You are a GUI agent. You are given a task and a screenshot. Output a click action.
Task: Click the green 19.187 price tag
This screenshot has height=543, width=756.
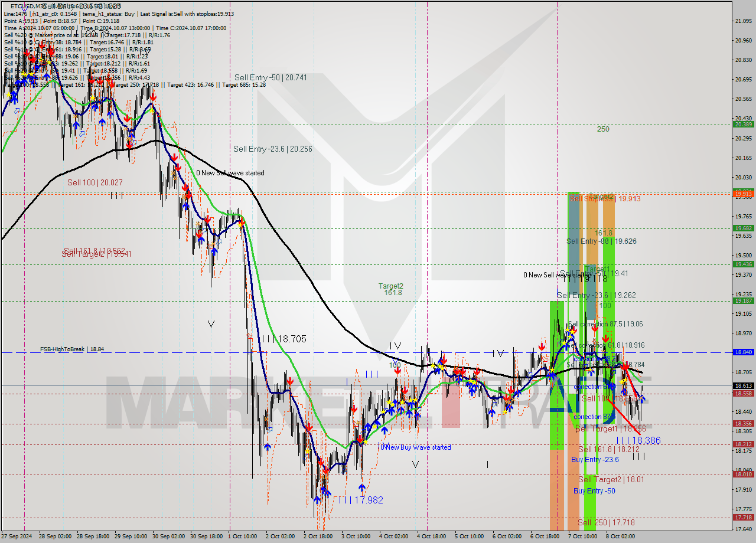[743, 301]
